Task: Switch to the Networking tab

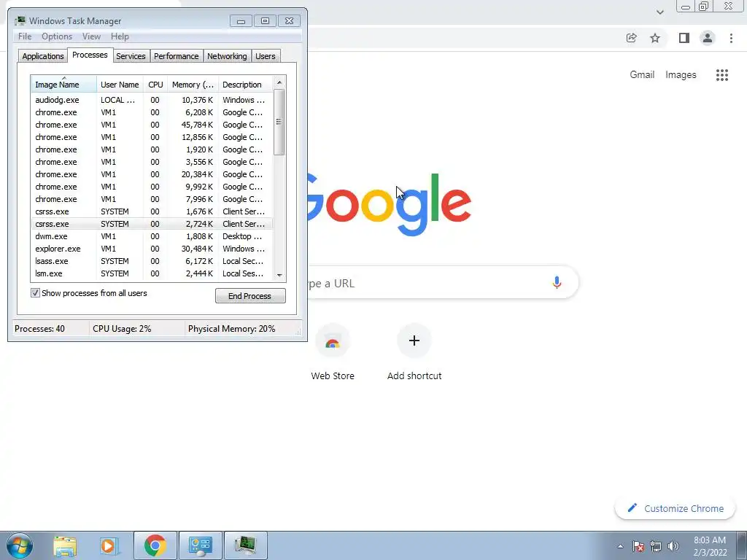Action: 227,56
